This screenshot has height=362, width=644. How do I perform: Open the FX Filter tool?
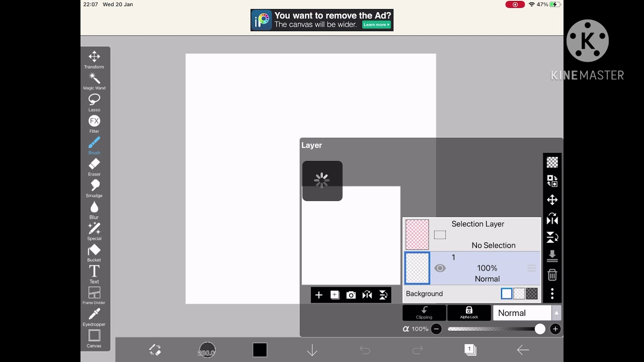click(x=94, y=124)
